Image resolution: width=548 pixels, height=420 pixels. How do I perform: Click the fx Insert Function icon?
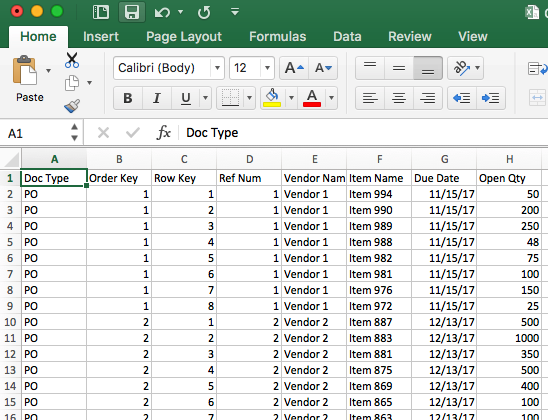(x=164, y=133)
